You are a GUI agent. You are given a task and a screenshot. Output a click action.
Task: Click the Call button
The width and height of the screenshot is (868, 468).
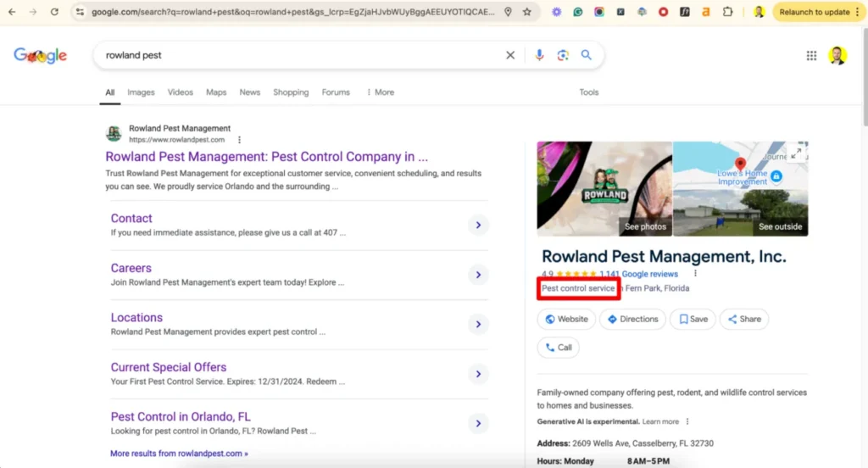click(x=559, y=348)
